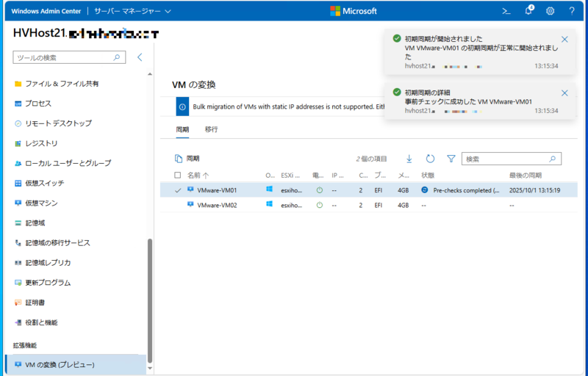Sort by 名前 column header

click(x=198, y=176)
